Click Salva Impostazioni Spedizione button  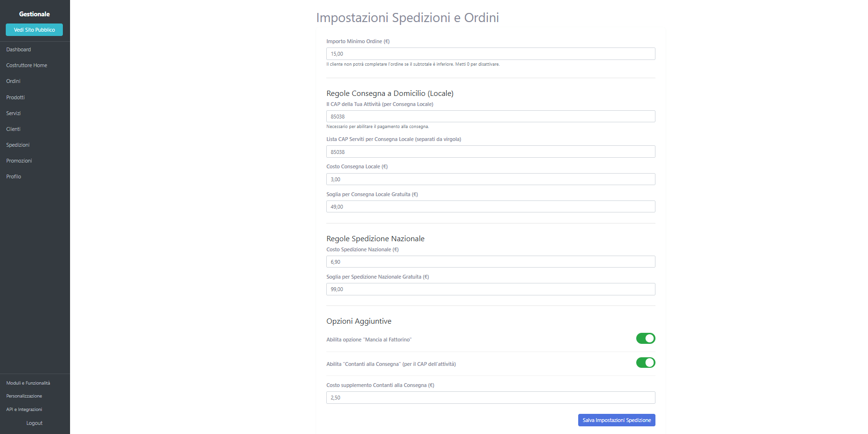616,420
